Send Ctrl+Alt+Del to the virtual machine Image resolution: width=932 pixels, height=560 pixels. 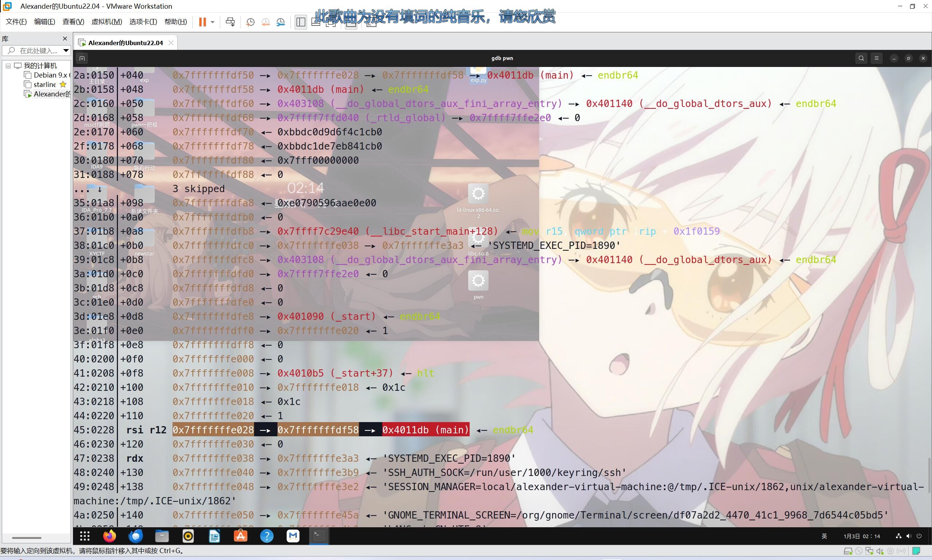[x=230, y=22]
